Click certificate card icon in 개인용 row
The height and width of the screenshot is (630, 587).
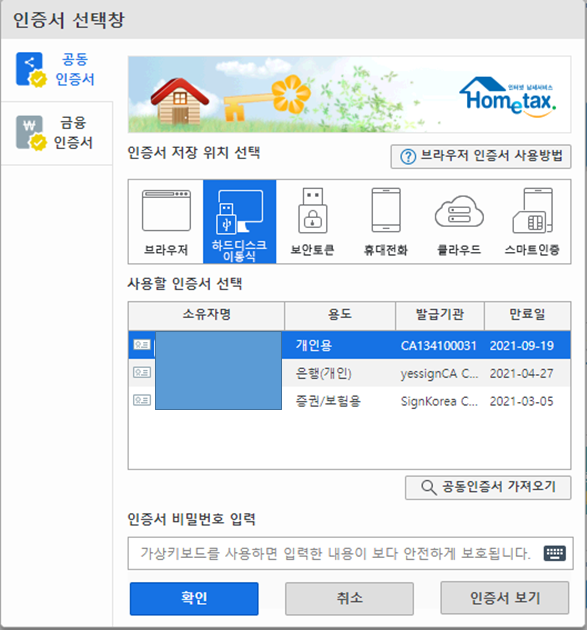[x=142, y=345]
